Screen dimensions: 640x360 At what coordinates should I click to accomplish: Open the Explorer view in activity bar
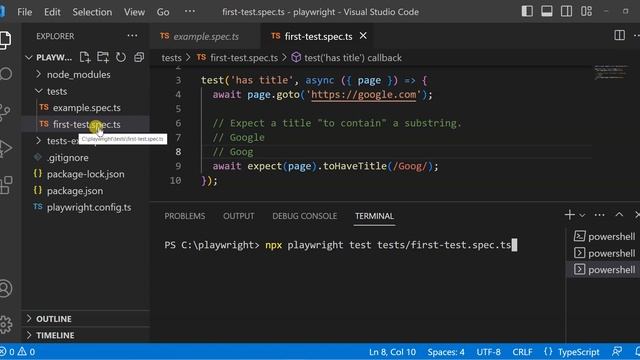point(6,40)
